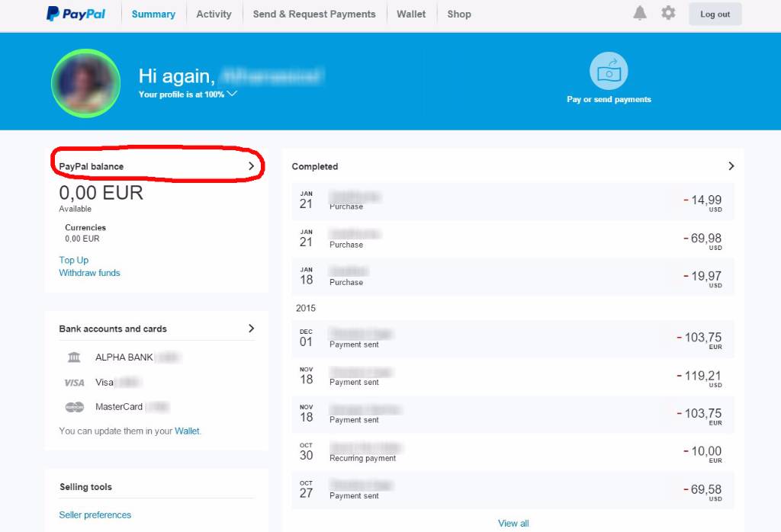781x532 pixels.
Task: Click the MasterCard logo icon
Action: (x=74, y=407)
